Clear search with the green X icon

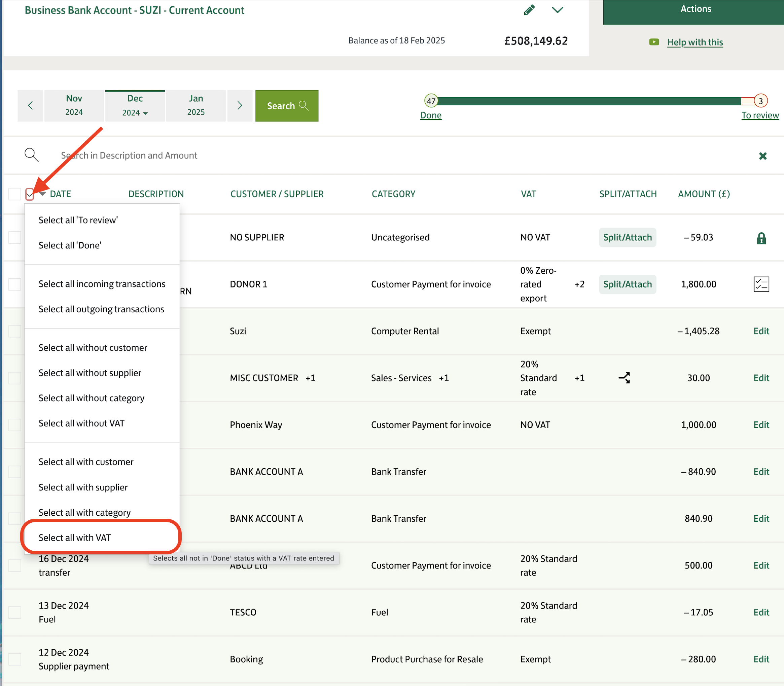[x=762, y=156]
